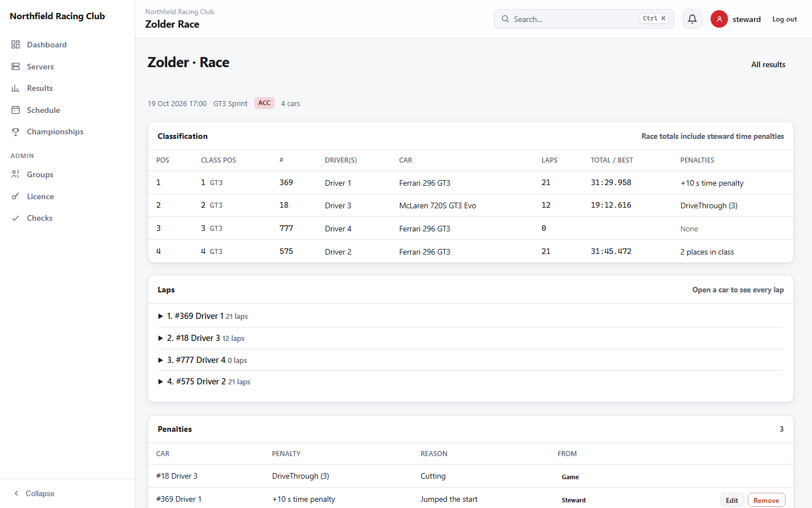Click the 31:45.472 total time

click(611, 251)
